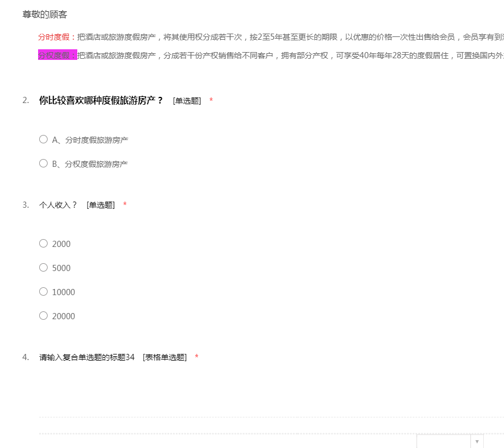Pick the 10000 income radio option

click(x=43, y=291)
